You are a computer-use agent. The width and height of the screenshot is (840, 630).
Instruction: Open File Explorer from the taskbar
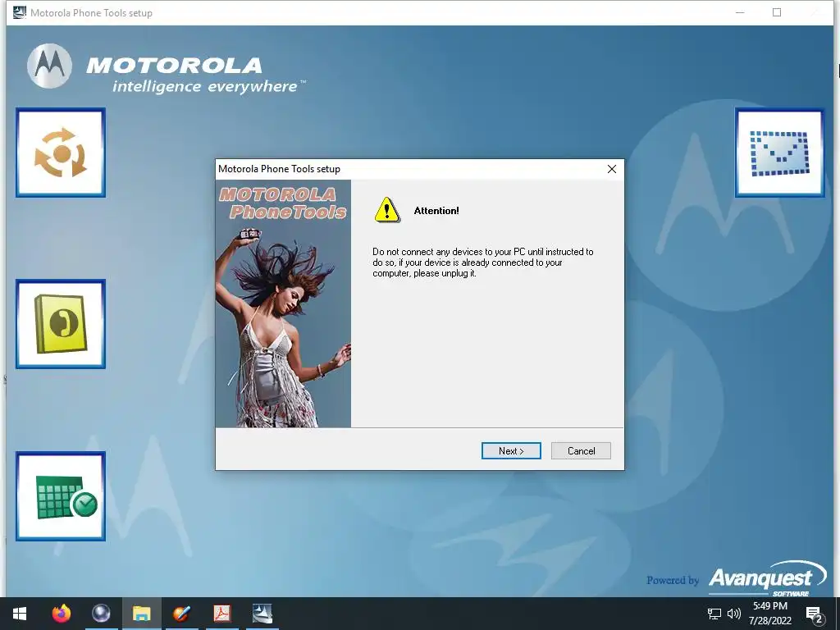point(141,614)
